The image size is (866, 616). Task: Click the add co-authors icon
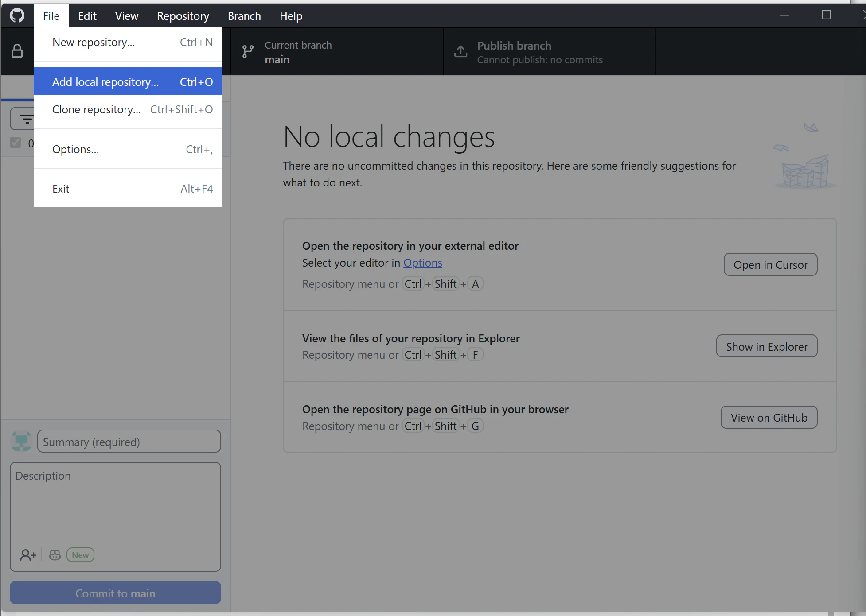(28, 555)
